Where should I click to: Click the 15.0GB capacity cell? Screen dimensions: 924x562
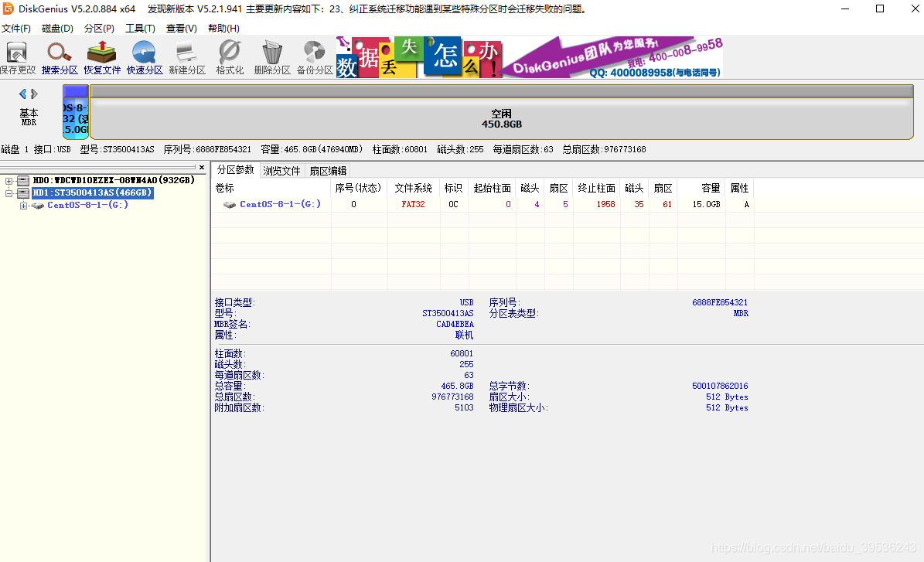point(707,204)
